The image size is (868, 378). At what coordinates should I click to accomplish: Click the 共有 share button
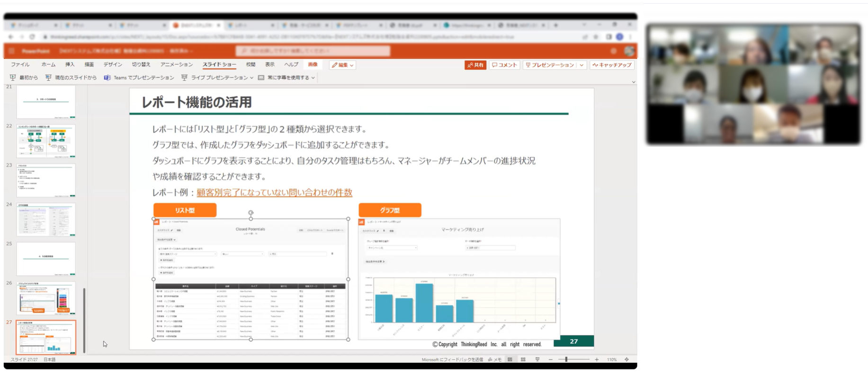pos(475,65)
